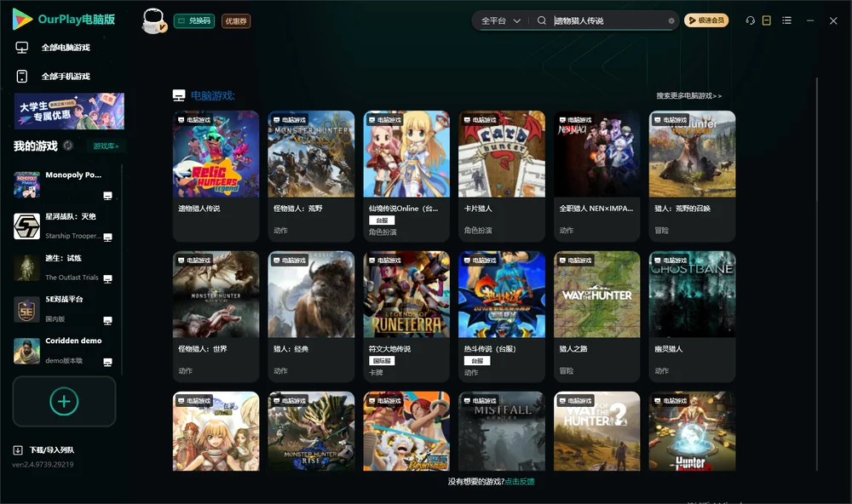The height and width of the screenshot is (504, 852).
Task: Click PC icon beside 5E对战平台
Action: pos(107,320)
